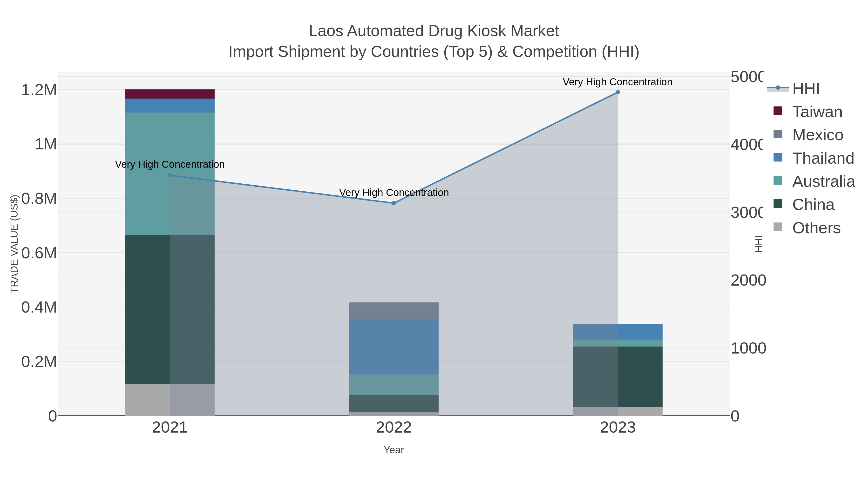This screenshot has width=868, height=488.
Task: Click the 'Import Shipment by Countries' subtitle
Action: pyautogui.click(x=434, y=52)
